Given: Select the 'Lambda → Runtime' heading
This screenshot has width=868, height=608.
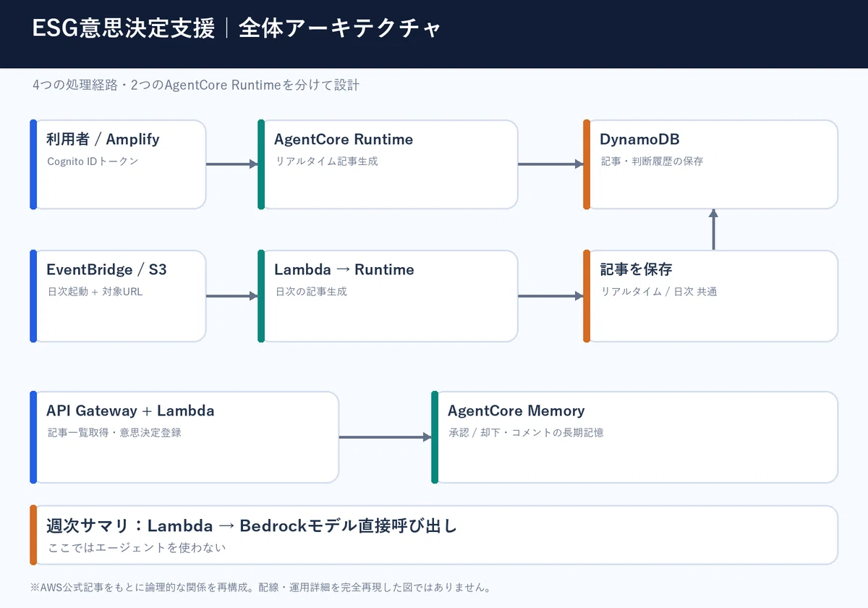Looking at the screenshot, I should pos(344,269).
